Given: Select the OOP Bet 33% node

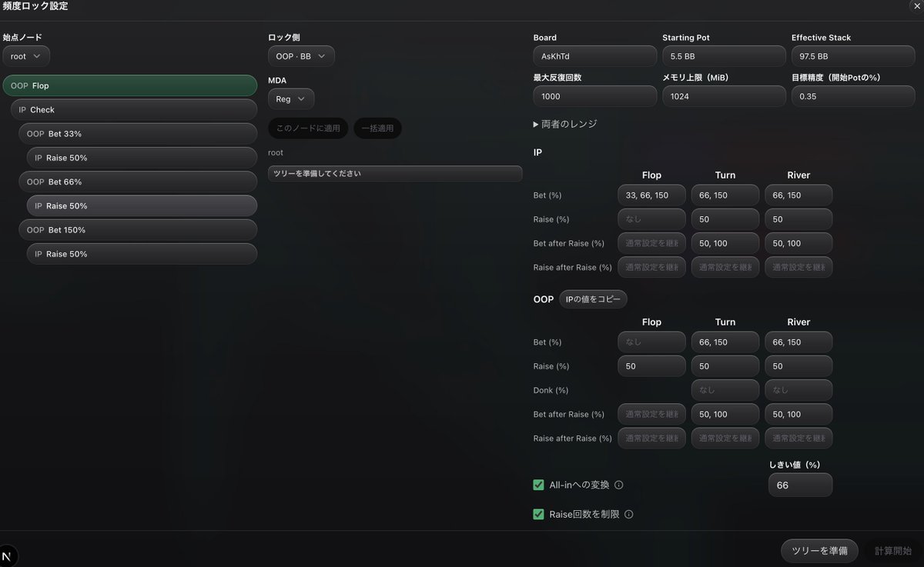Looking at the screenshot, I should click(138, 134).
